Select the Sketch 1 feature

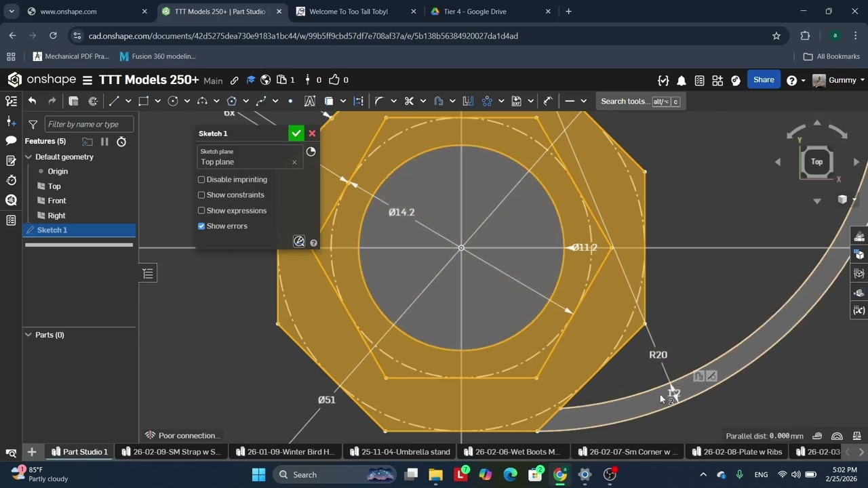click(x=79, y=230)
